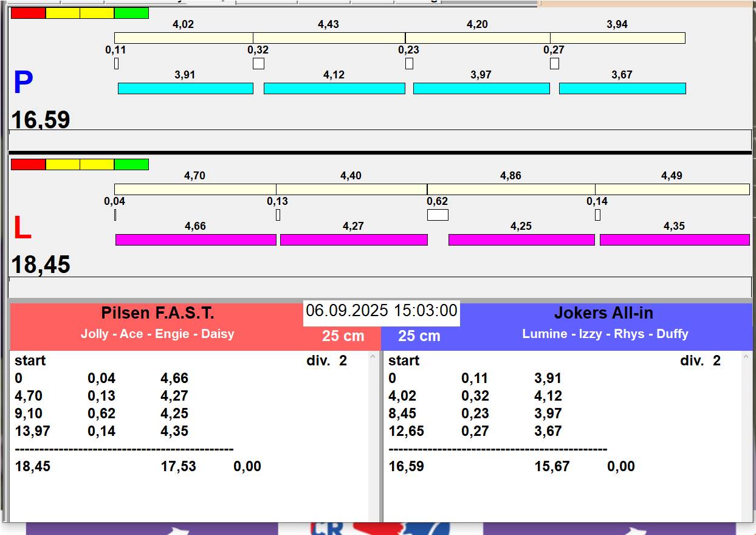Click the red start light in lane P

(x=28, y=13)
